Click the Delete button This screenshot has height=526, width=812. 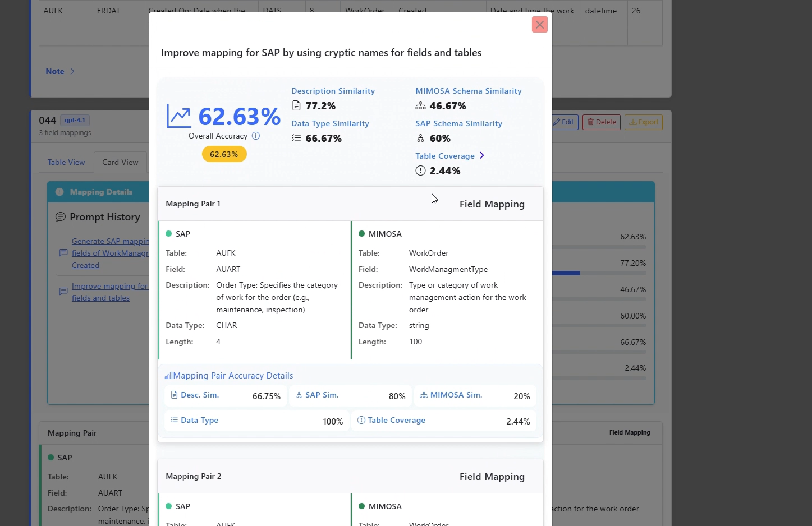[x=601, y=122]
